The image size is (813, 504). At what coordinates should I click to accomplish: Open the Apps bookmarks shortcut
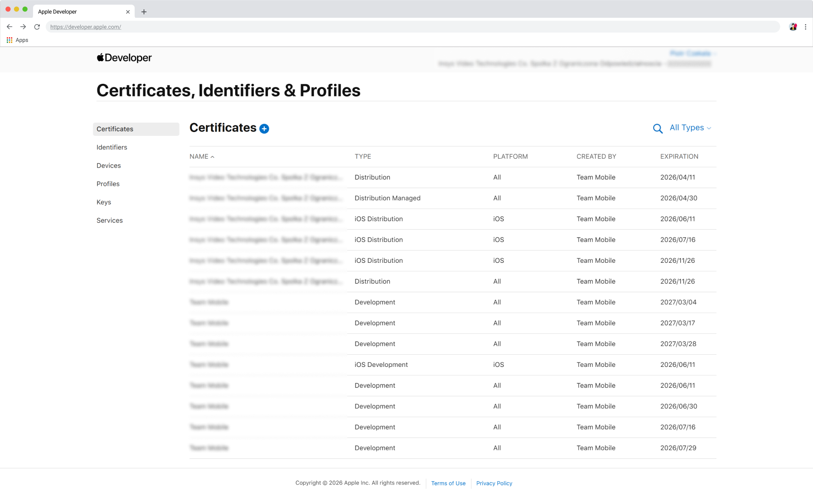(x=17, y=40)
